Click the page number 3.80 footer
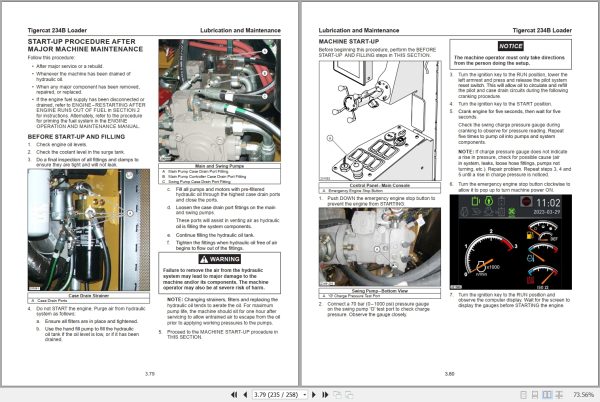This screenshot has width=600, height=402. coord(450,374)
